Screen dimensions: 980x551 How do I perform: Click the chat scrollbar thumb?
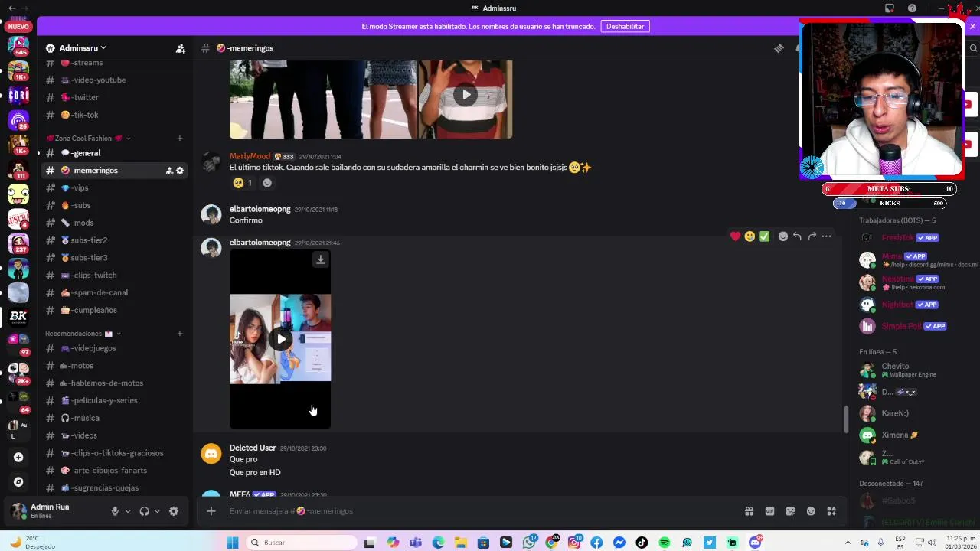coord(845,419)
